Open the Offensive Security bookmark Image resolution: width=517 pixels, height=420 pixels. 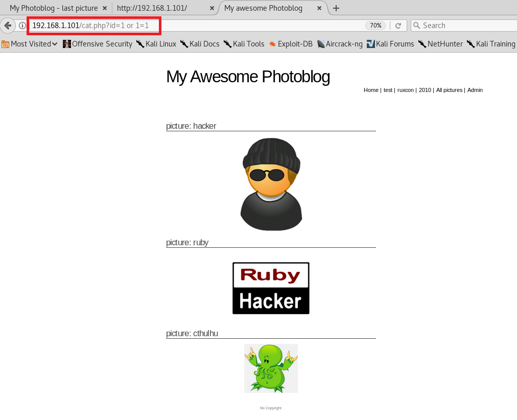(98, 44)
